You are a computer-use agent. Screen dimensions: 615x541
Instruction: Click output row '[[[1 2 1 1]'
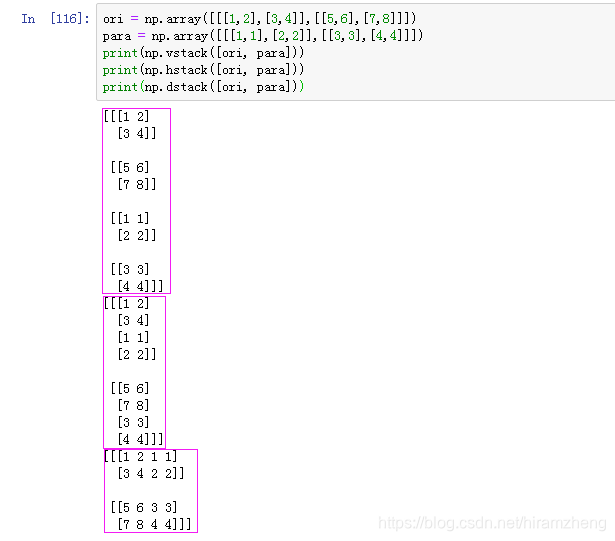pos(140,456)
